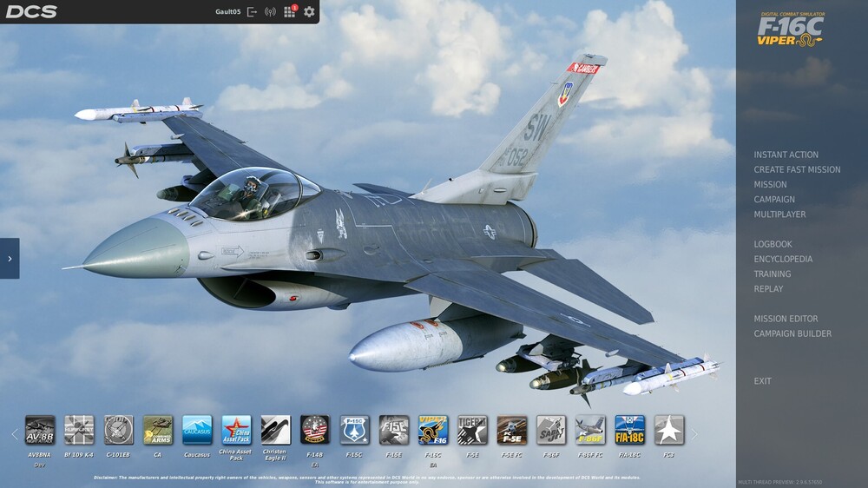Open the settings gear icon
The height and width of the screenshot is (488, 868).
tap(310, 11)
